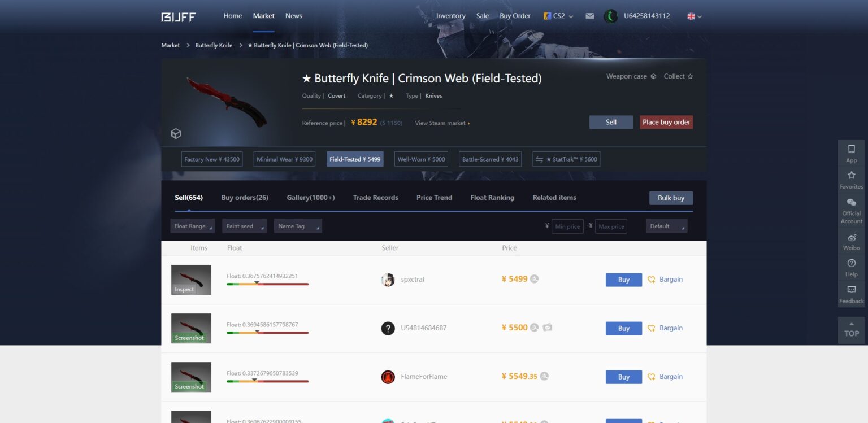Click the Min price input field
Viewport: 868px width, 423px height.
pyautogui.click(x=567, y=226)
